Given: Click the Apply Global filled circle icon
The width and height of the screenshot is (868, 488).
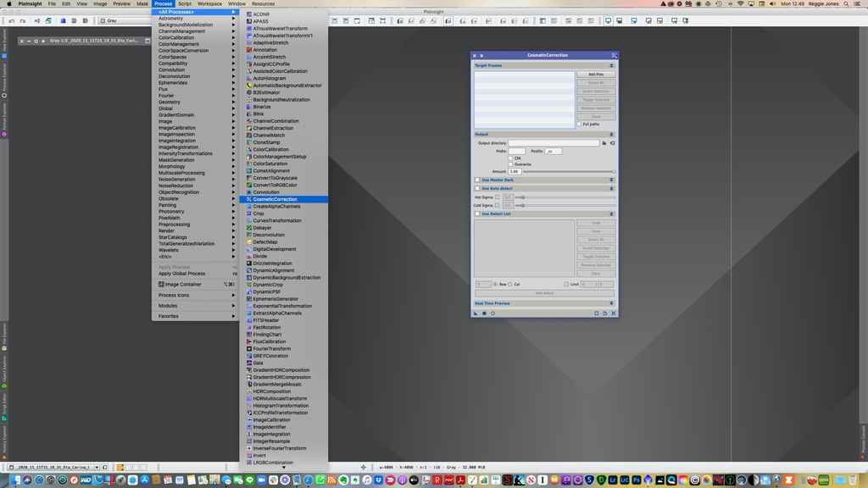Looking at the screenshot, I should point(484,313).
